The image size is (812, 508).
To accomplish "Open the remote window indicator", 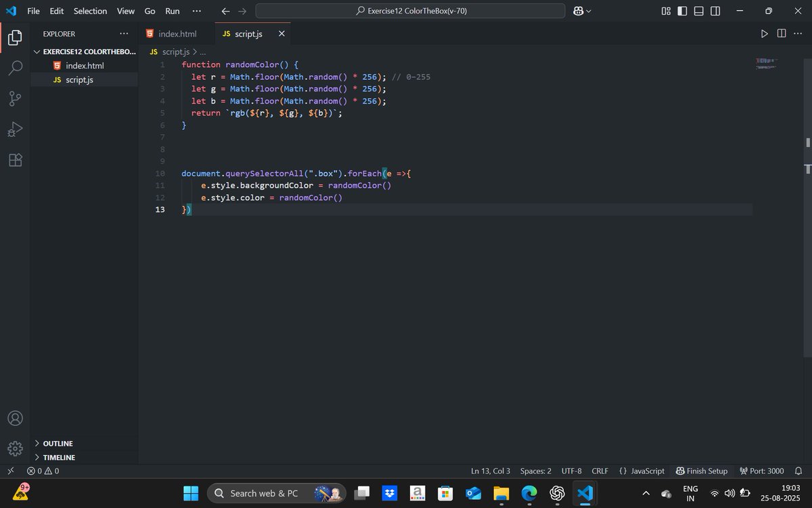I will point(10,471).
